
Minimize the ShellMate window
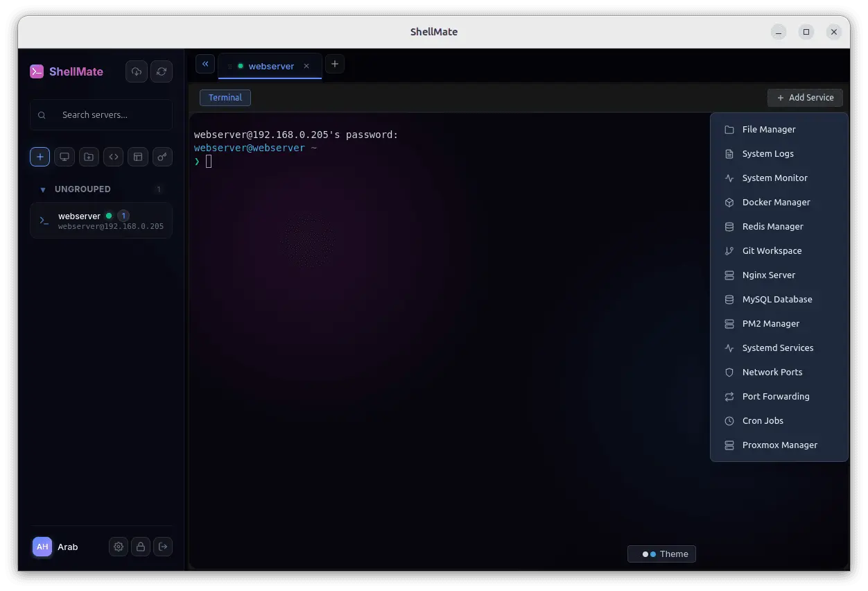(779, 32)
